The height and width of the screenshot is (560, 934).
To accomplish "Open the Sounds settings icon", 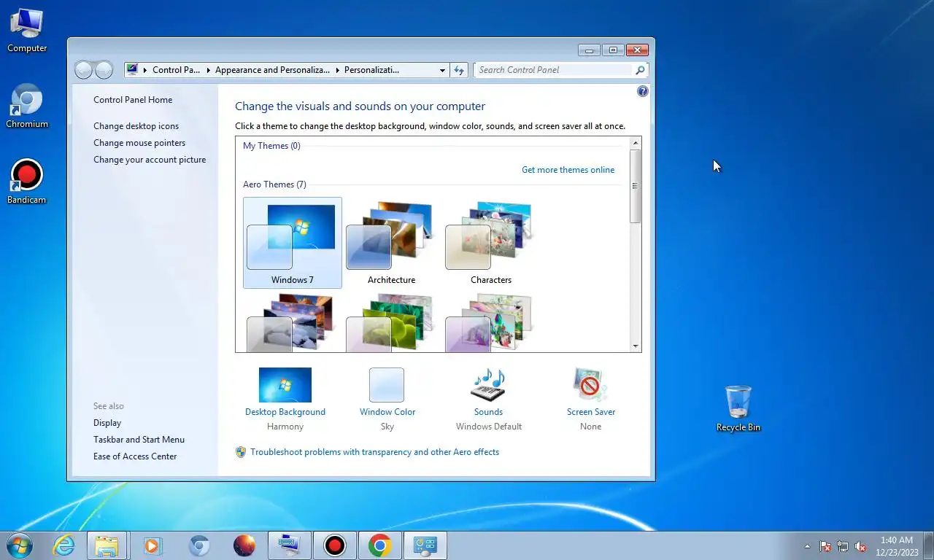I will click(488, 385).
